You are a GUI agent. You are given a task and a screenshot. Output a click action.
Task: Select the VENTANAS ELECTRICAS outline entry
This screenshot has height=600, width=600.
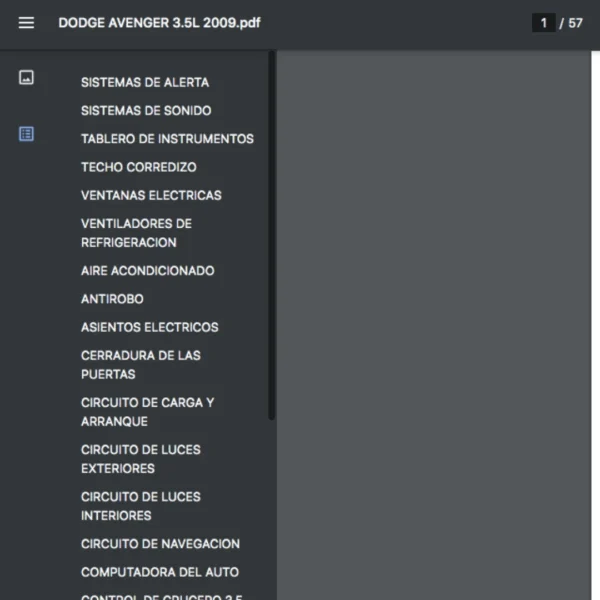(151, 195)
